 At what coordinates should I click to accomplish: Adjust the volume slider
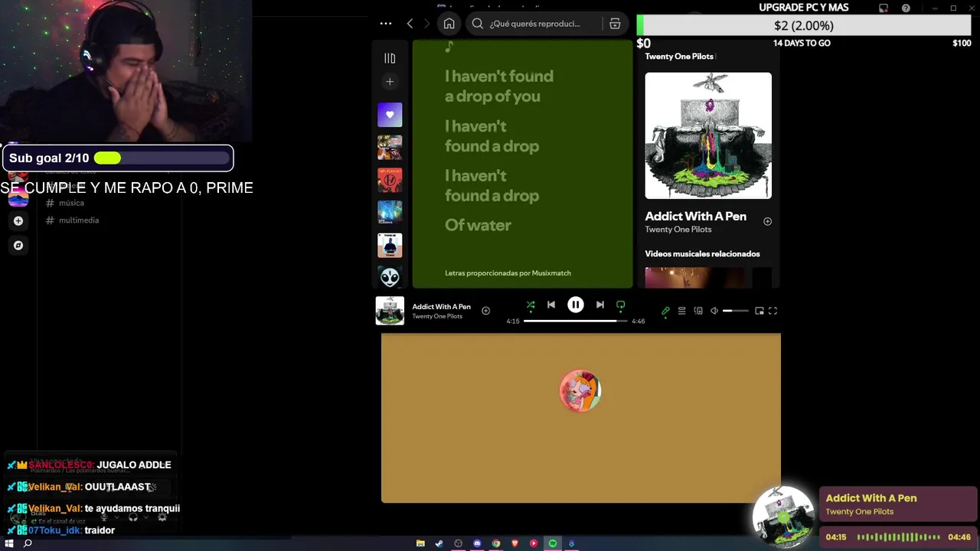(735, 311)
